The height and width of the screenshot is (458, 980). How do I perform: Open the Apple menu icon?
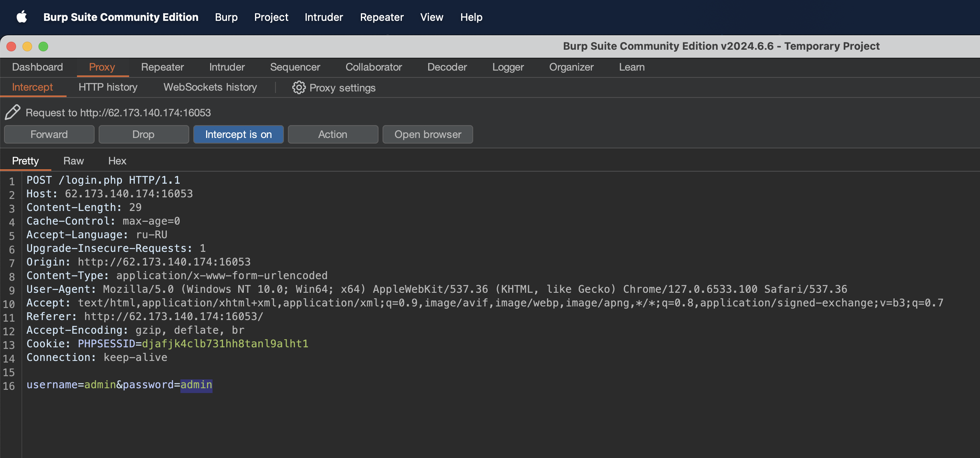coord(22,17)
